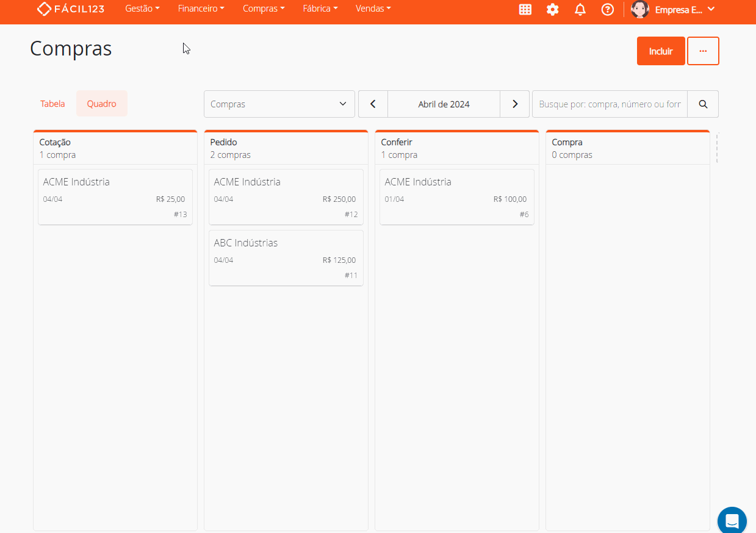Open settings gear icon

pyautogui.click(x=552, y=9)
